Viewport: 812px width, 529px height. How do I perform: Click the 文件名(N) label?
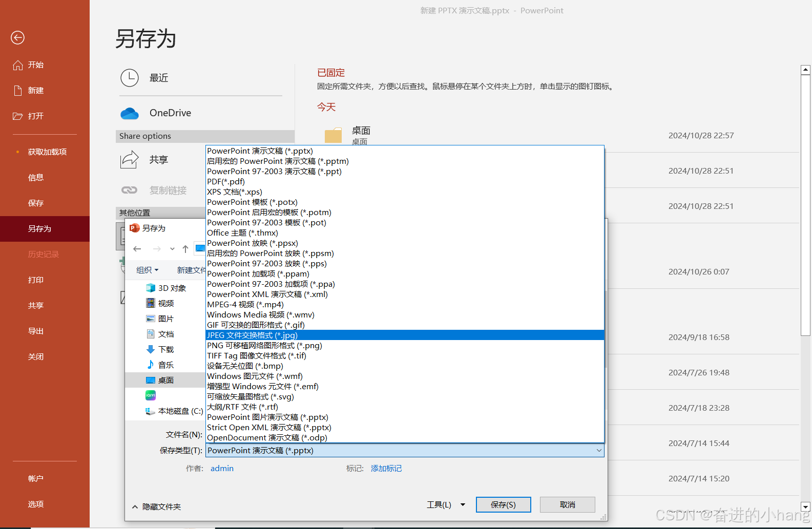(184, 435)
